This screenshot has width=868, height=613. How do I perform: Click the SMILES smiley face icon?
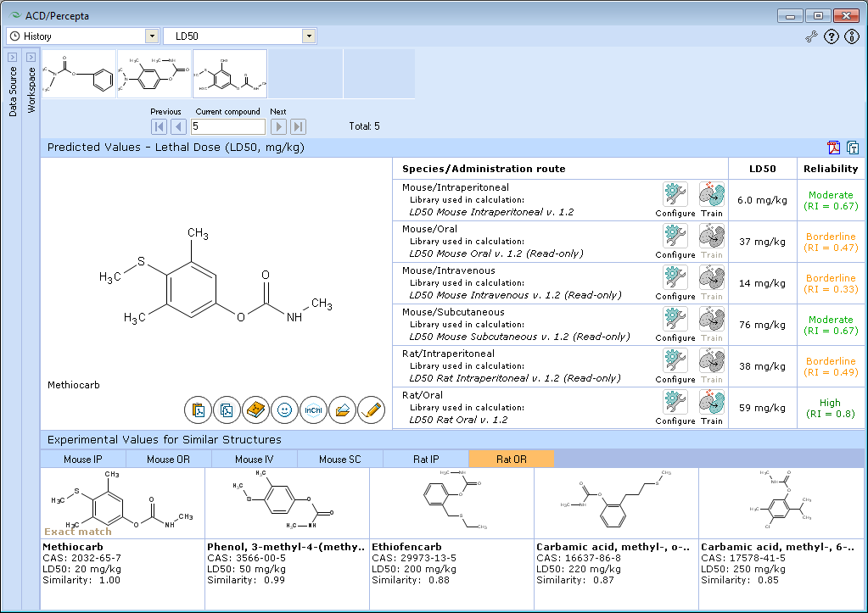[284, 410]
